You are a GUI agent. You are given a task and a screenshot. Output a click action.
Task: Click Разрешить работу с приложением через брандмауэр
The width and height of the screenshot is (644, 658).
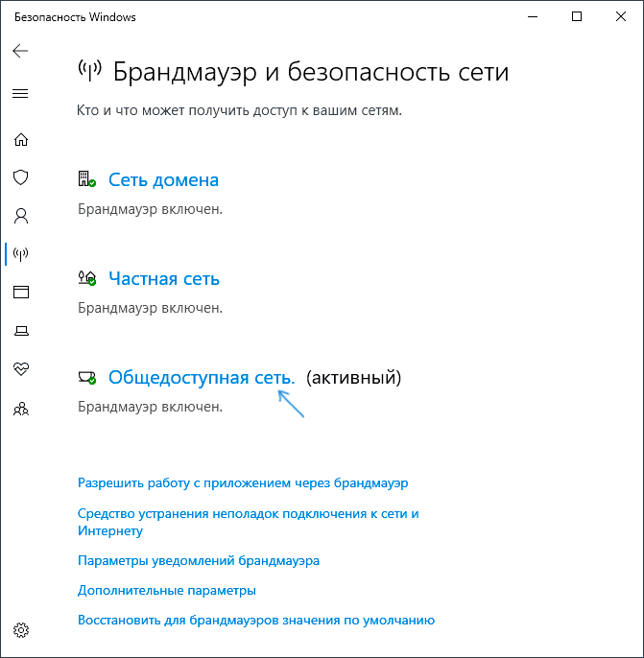[x=243, y=483]
